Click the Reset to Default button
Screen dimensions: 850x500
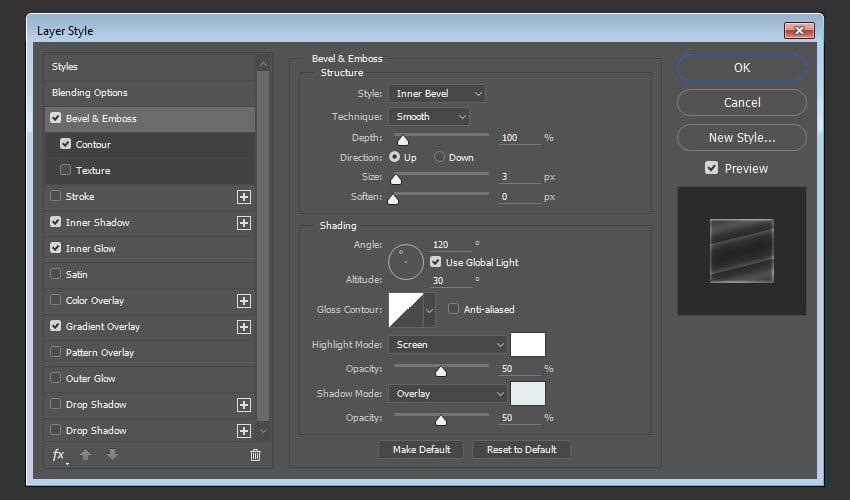pyautogui.click(x=521, y=450)
